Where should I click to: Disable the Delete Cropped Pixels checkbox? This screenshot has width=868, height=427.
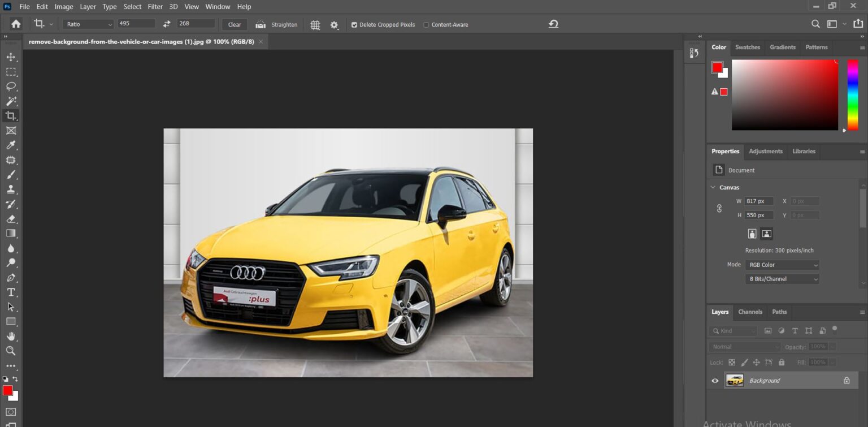[x=354, y=24]
